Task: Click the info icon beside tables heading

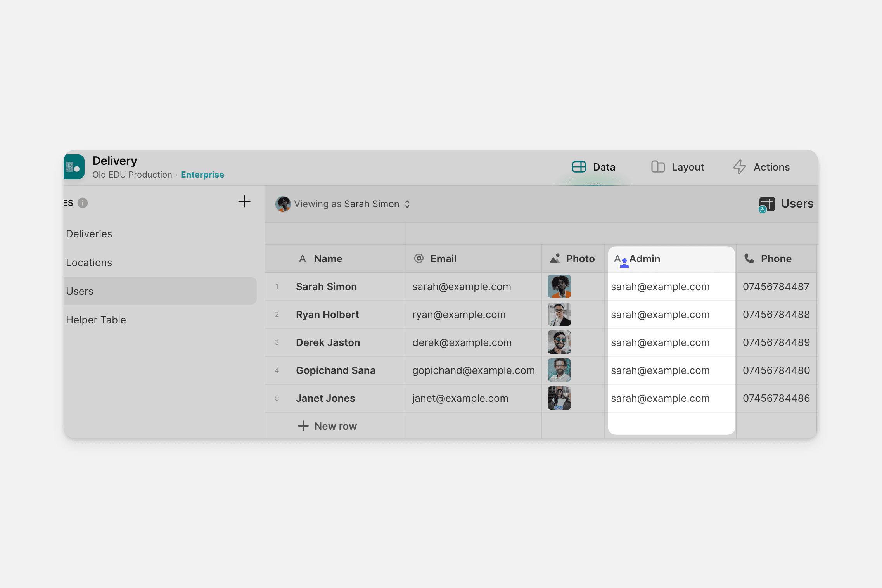Action: (x=83, y=203)
